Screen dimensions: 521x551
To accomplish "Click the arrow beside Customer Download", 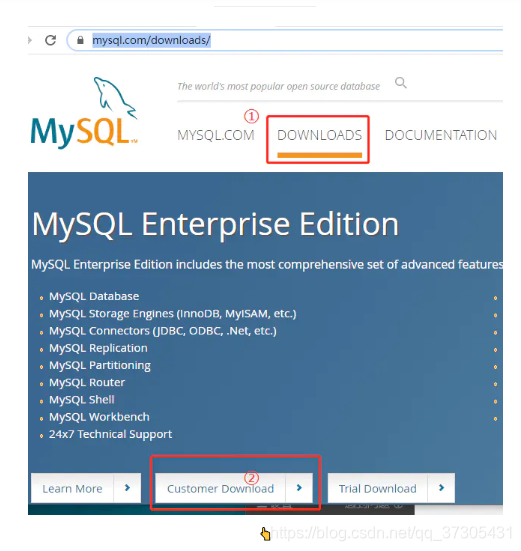I will 299,488.
